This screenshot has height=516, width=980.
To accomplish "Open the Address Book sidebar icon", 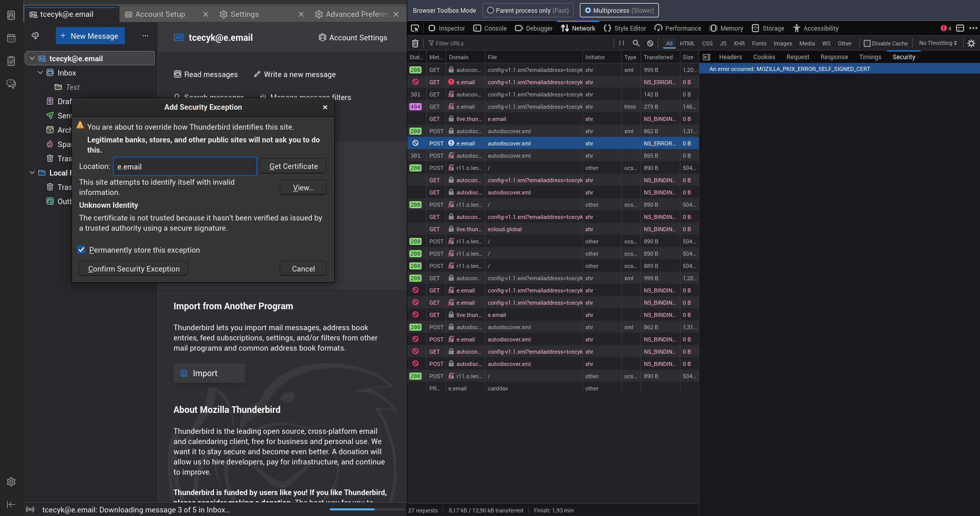I will 11,15.
